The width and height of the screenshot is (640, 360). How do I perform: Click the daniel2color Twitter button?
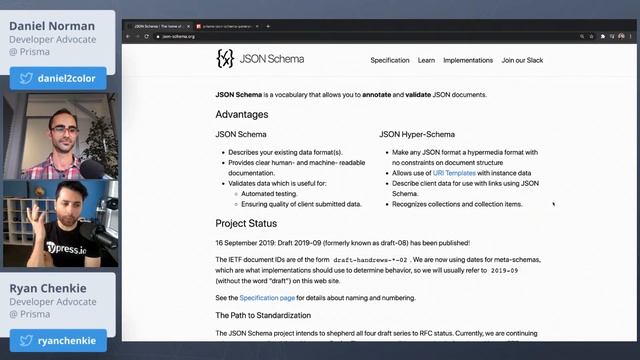pos(58,78)
